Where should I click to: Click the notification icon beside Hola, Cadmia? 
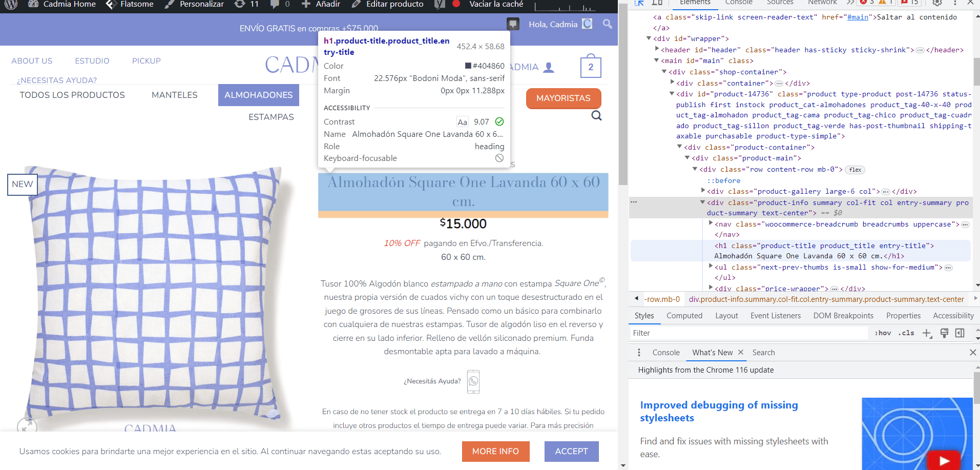point(513,24)
